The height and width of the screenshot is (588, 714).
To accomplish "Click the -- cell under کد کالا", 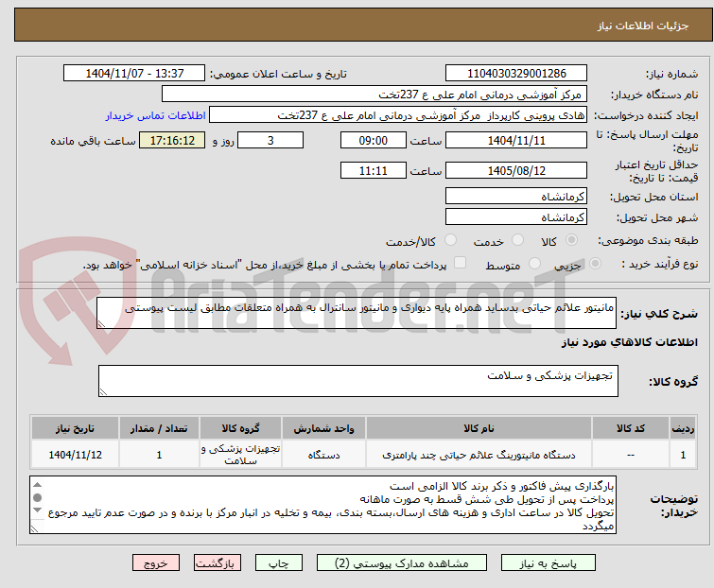I will click(631, 454).
